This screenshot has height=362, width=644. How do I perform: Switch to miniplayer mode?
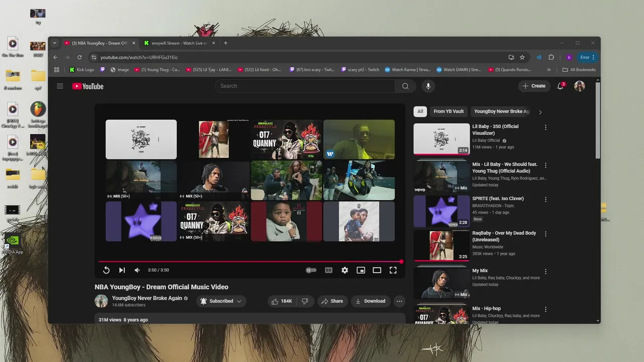361,270
